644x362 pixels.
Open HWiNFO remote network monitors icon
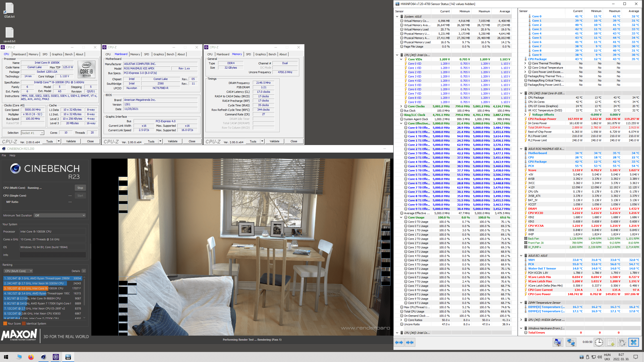point(571,342)
